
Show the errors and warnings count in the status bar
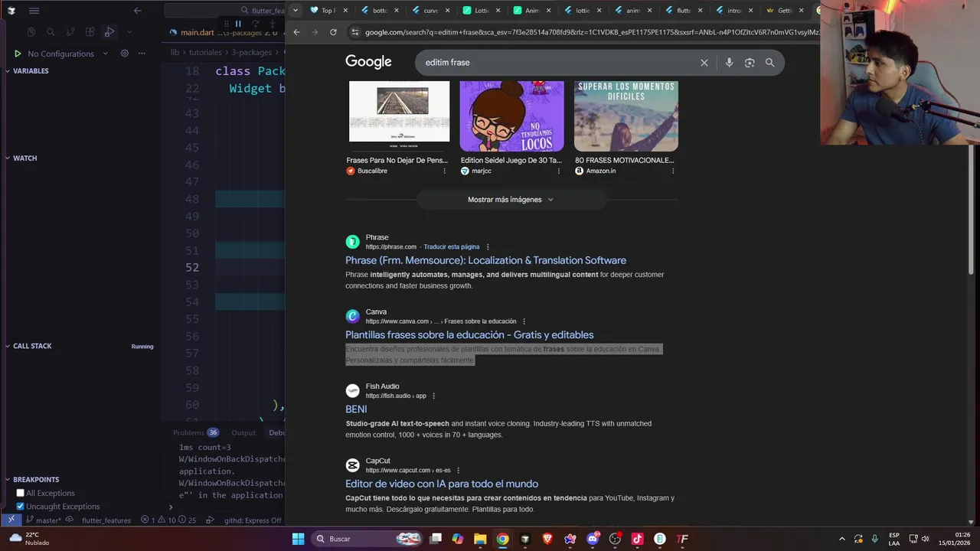pos(168,520)
